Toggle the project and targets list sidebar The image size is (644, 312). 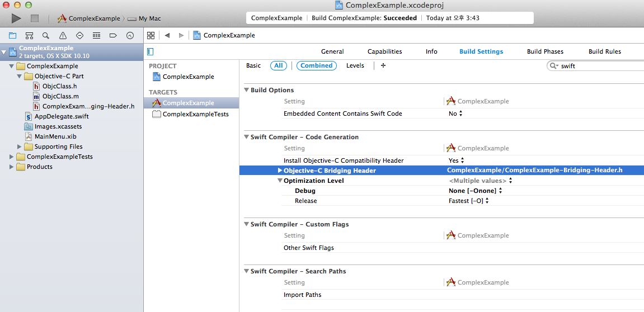151,52
